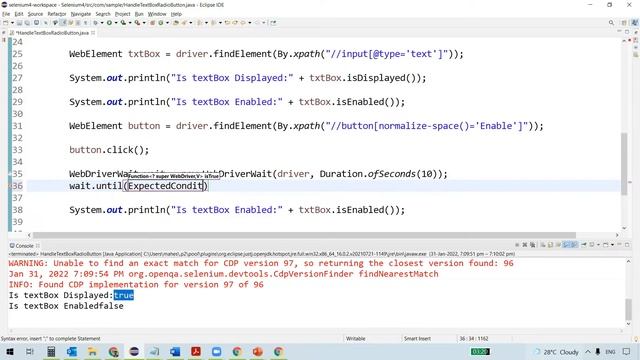Click the Remove Launch X console icon

[x=525, y=245]
